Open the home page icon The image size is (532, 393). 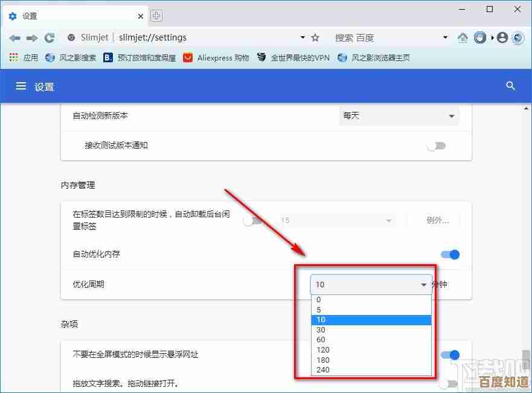point(463,37)
